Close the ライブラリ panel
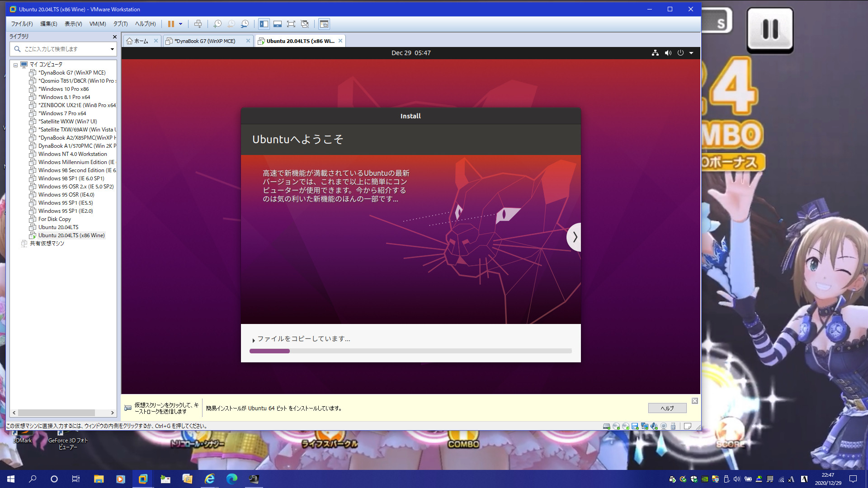Image resolution: width=868 pixels, height=488 pixels. pos(114,37)
